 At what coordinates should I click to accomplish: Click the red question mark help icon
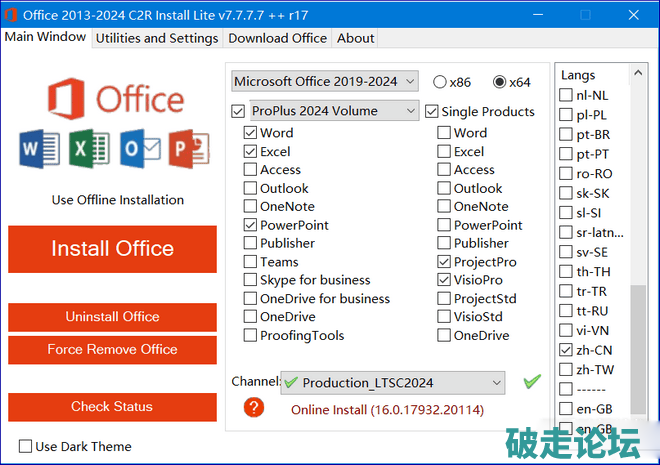pyautogui.click(x=255, y=407)
